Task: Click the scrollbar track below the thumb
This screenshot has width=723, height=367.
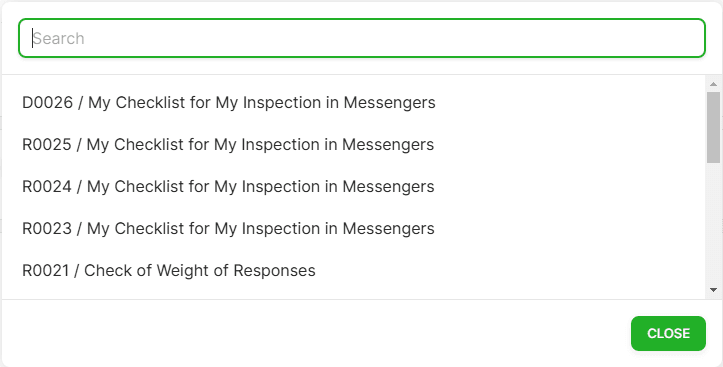Action: coord(713,224)
